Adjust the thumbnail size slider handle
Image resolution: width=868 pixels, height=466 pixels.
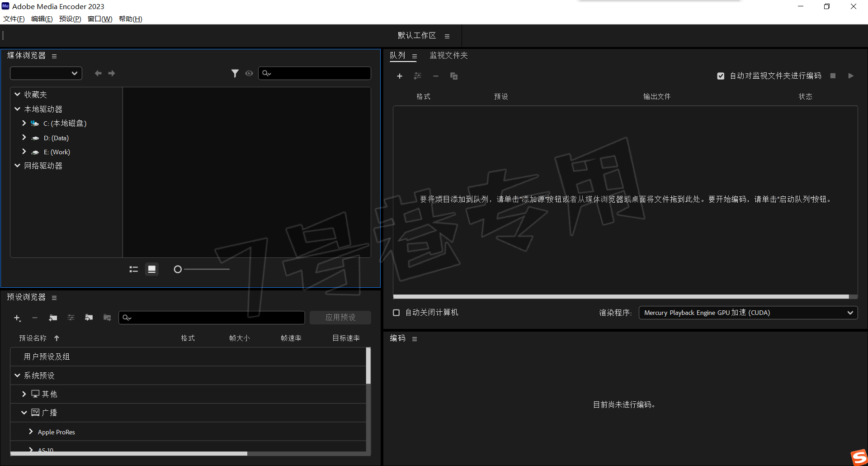[x=178, y=269]
